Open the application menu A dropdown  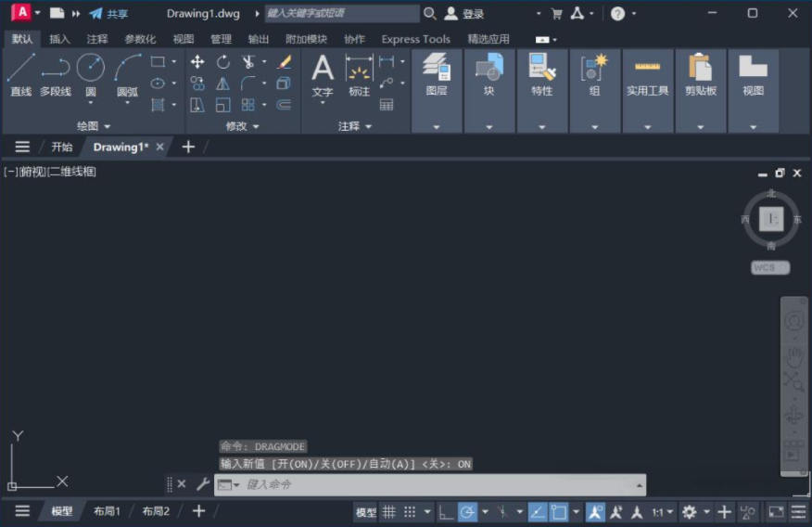click(26, 12)
